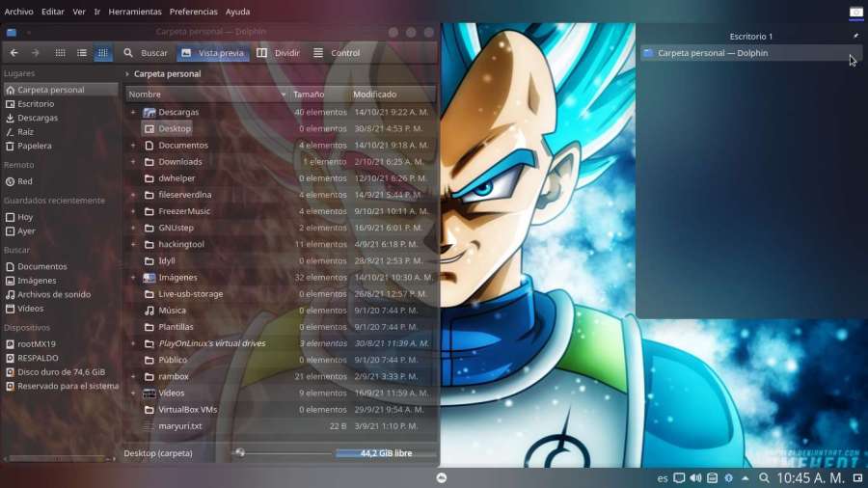868x488 pixels.
Task: Open the Preferencias menu
Action: 193,12
